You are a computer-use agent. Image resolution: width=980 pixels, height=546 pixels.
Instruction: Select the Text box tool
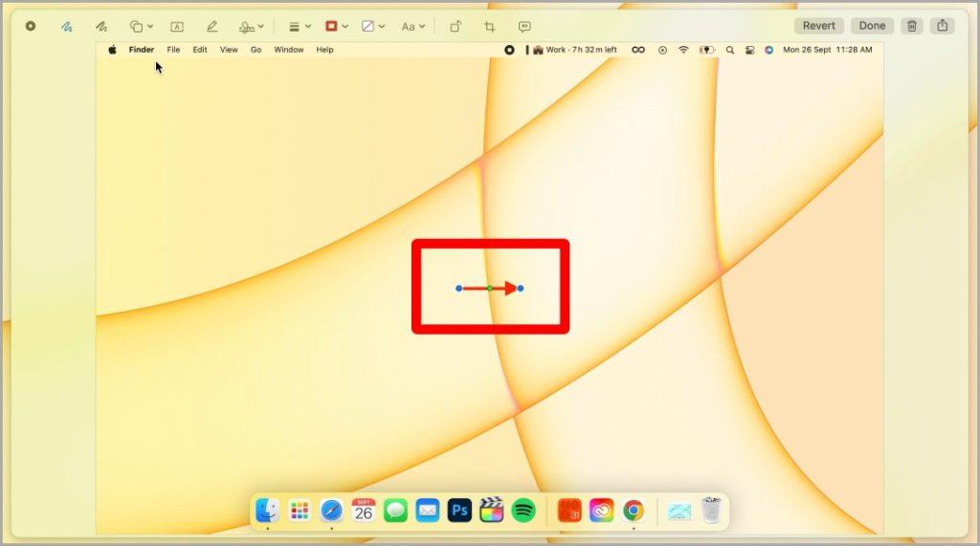tap(177, 26)
